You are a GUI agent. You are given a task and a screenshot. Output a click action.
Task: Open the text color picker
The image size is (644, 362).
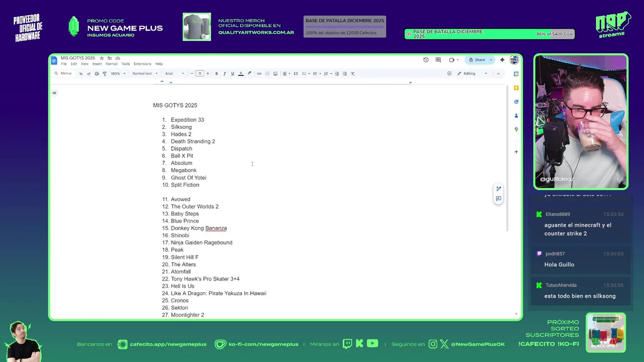pyautogui.click(x=240, y=73)
